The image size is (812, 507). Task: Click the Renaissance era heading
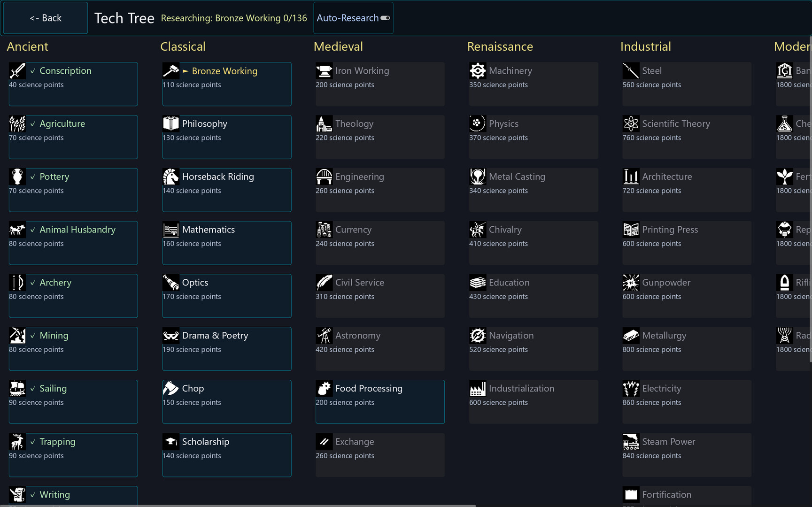click(x=500, y=46)
